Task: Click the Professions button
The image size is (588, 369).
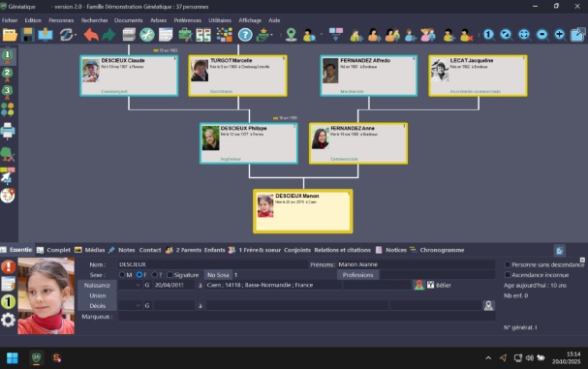Action: point(357,275)
